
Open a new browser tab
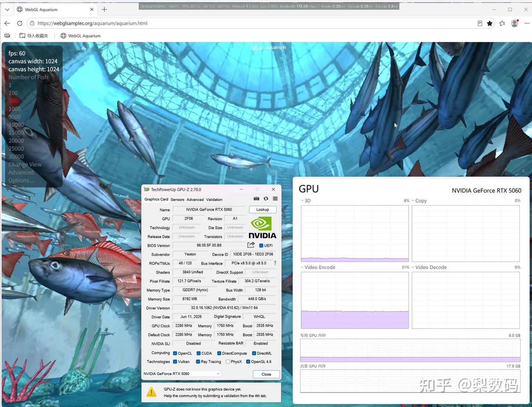tap(104, 10)
